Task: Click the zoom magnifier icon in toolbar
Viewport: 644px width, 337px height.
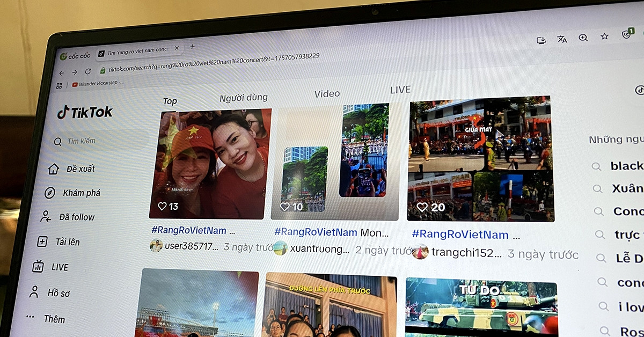Action: 583,38
